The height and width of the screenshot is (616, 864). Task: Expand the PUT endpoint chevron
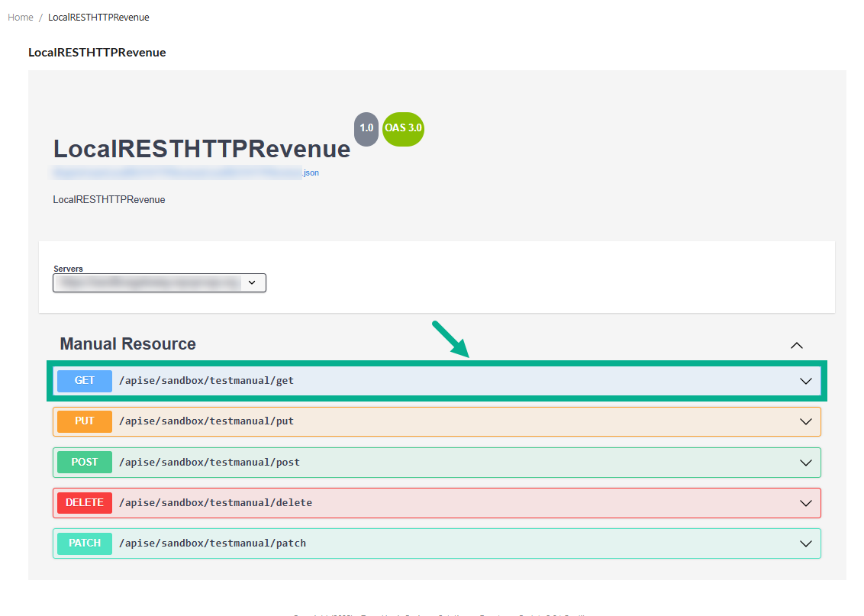pyautogui.click(x=805, y=421)
